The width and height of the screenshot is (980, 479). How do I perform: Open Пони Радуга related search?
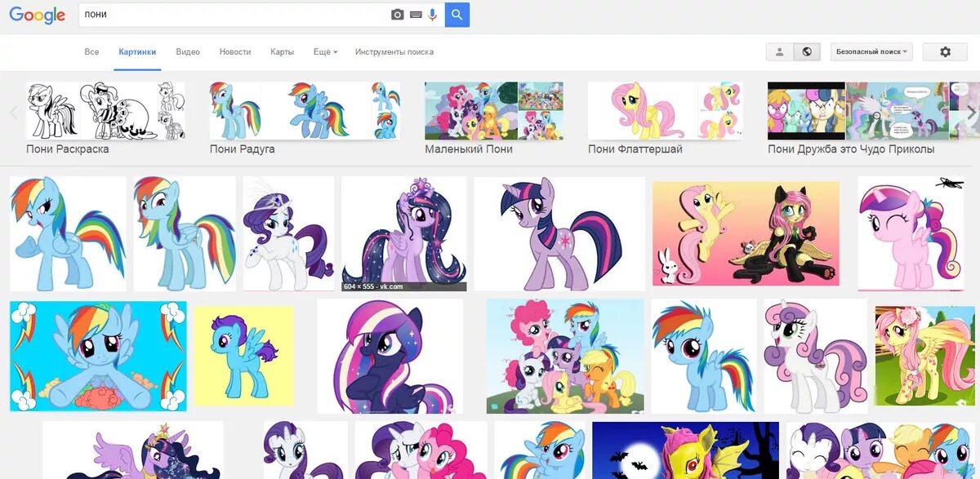click(x=243, y=149)
